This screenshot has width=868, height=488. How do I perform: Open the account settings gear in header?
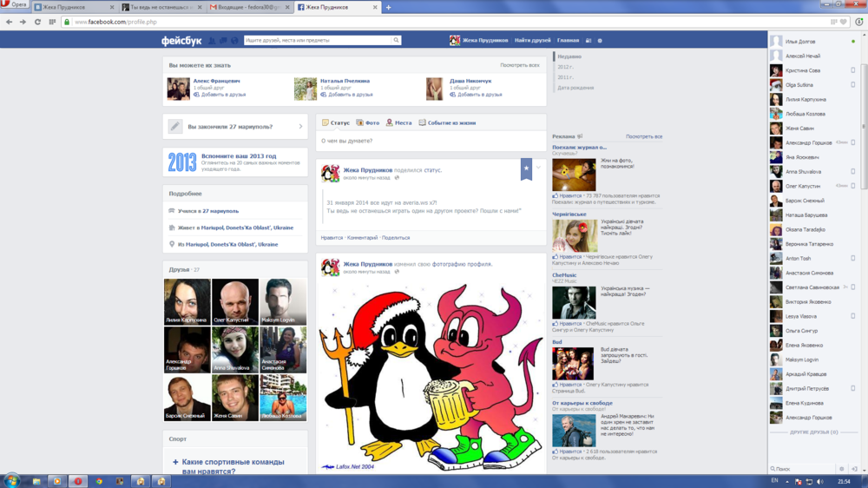[600, 41]
